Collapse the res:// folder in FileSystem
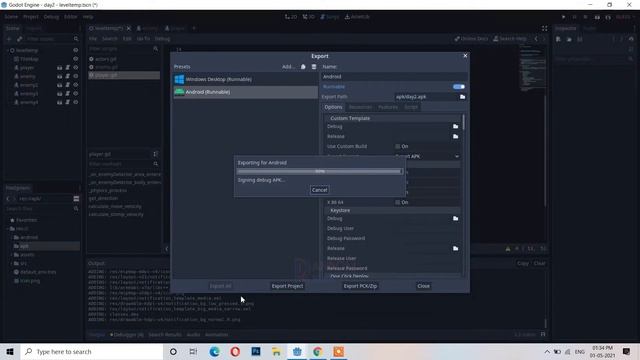The image size is (640, 360). 8,229
